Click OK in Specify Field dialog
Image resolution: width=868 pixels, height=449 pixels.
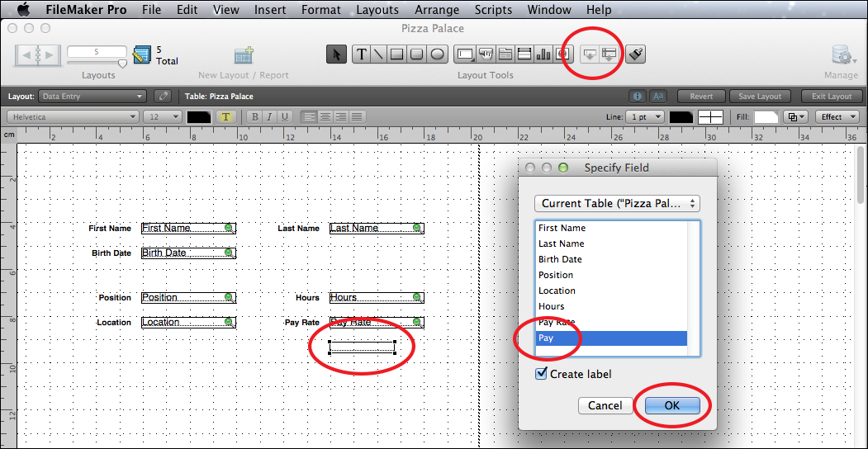pyautogui.click(x=672, y=405)
